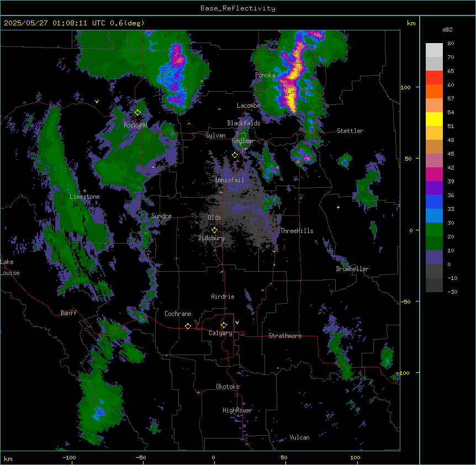Screen dimensions: 476x465
Task: Select the bright yellow 54 dBZ legend swatch
Action: coord(434,119)
